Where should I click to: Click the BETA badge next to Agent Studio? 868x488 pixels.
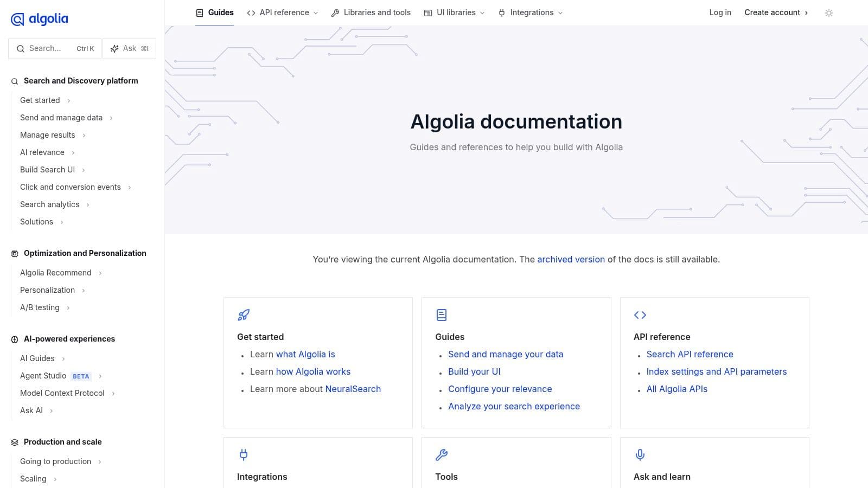tap(81, 376)
